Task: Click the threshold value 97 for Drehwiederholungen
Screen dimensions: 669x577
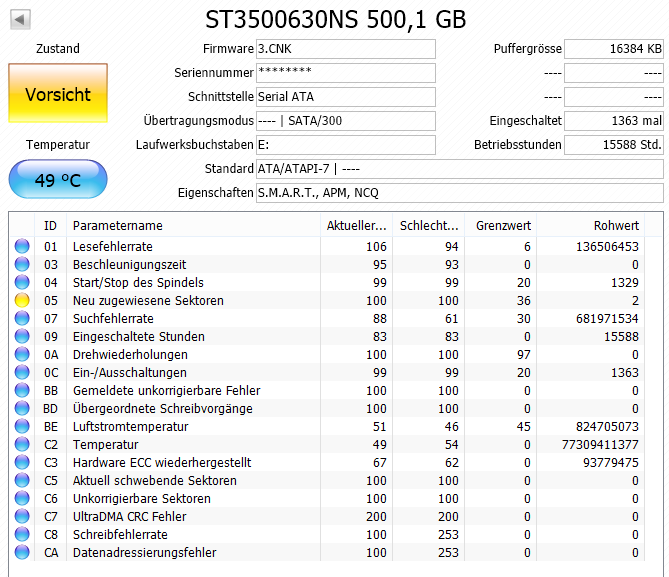Action: click(524, 355)
